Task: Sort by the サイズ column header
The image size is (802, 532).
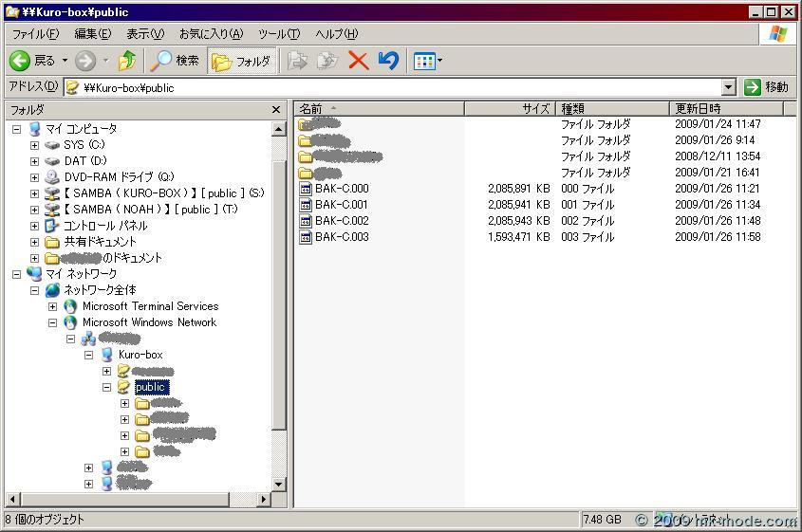Action: pos(510,109)
